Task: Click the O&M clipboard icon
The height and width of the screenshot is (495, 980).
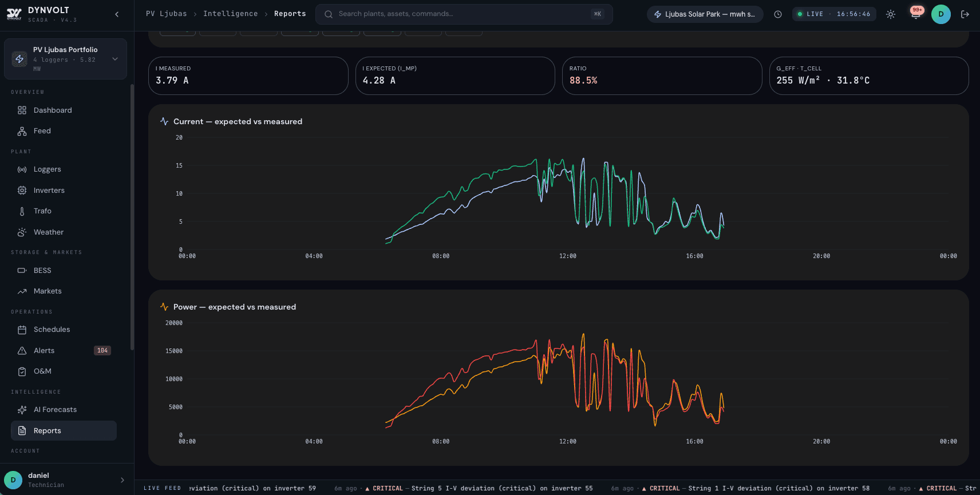Action: coord(22,371)
